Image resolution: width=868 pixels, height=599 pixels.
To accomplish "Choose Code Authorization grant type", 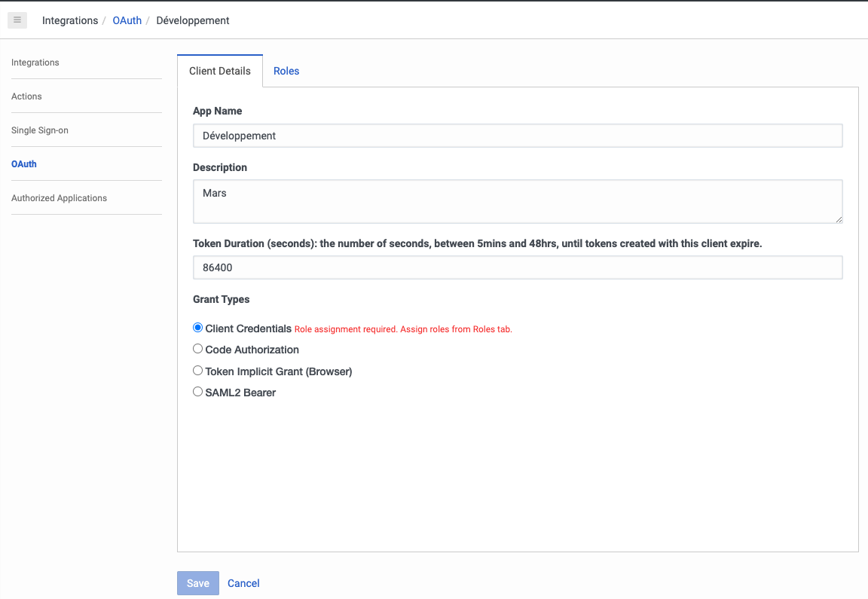I will coord(198,349).
